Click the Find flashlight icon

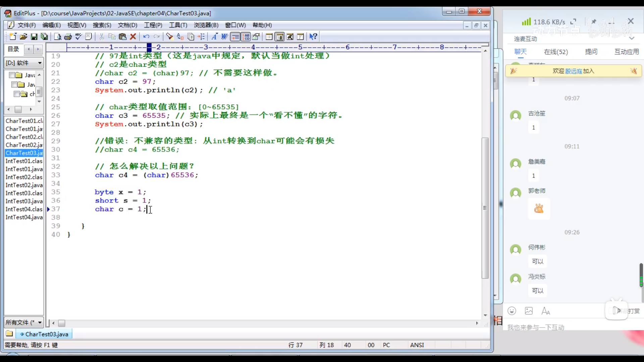(x=169, y=37)
